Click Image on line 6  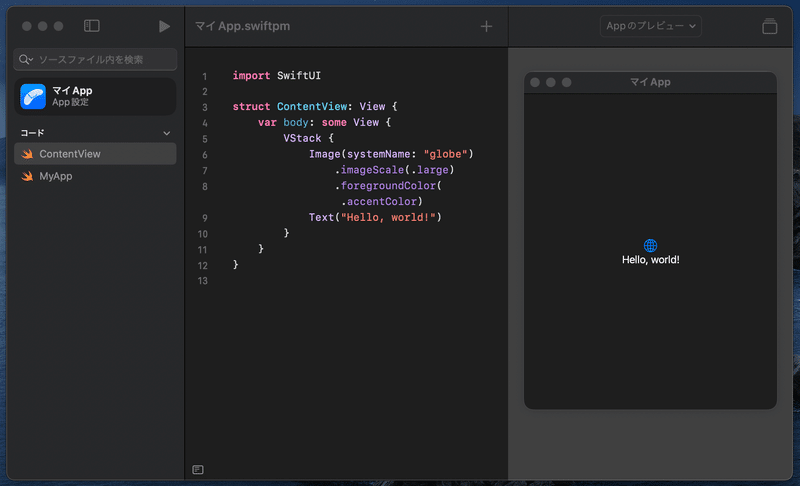pos(324,154)
